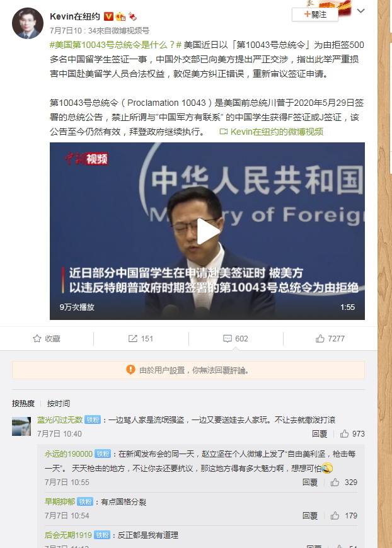The image size is (392, 548).
Task: Click the verified V badge beside Kevin在纽约
Action: click(108, 16)
